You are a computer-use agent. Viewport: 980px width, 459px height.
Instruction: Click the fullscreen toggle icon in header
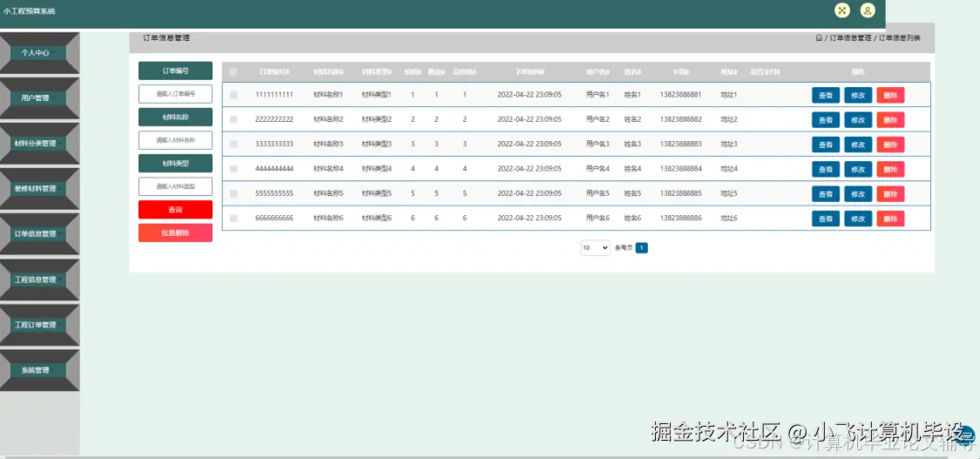click(841, 10)
